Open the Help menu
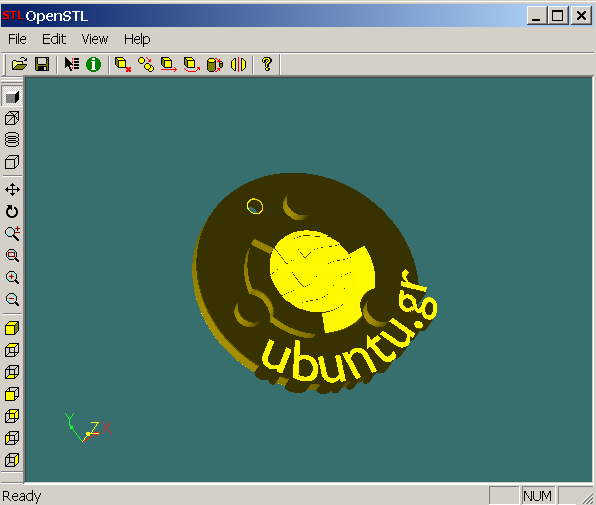The image size is (596, 505). pyautogui.click(x=137, y=39)
